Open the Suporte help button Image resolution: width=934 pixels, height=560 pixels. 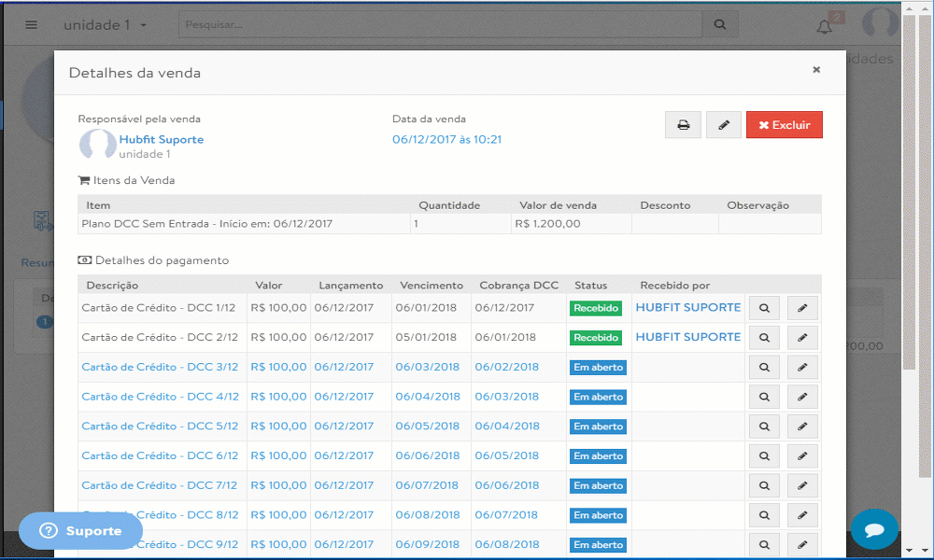click(x=80, y=531)
